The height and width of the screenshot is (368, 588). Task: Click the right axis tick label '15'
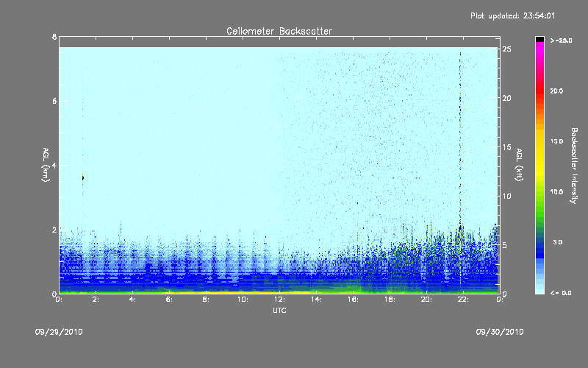[x=506, y=147]
